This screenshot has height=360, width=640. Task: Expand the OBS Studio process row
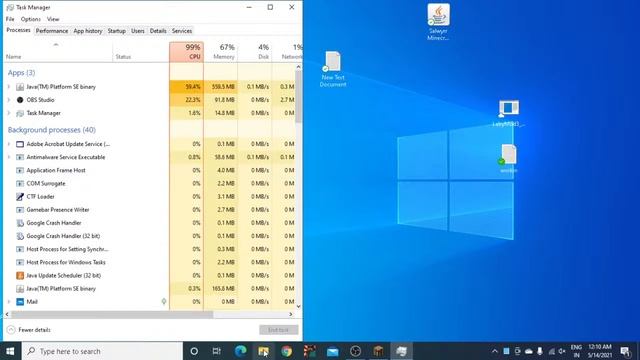tap(9, 100)
